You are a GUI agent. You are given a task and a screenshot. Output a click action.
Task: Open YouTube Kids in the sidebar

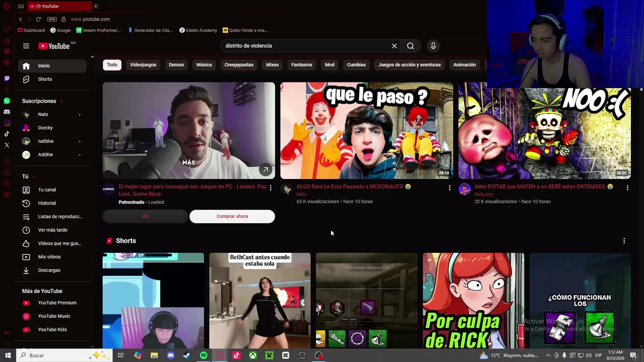click(x=52, y=329)
